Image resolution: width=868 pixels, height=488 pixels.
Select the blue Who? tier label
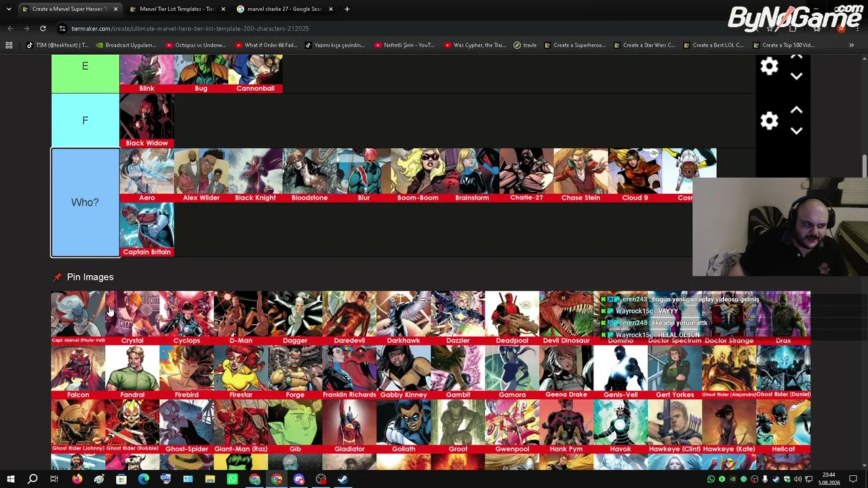85,203
